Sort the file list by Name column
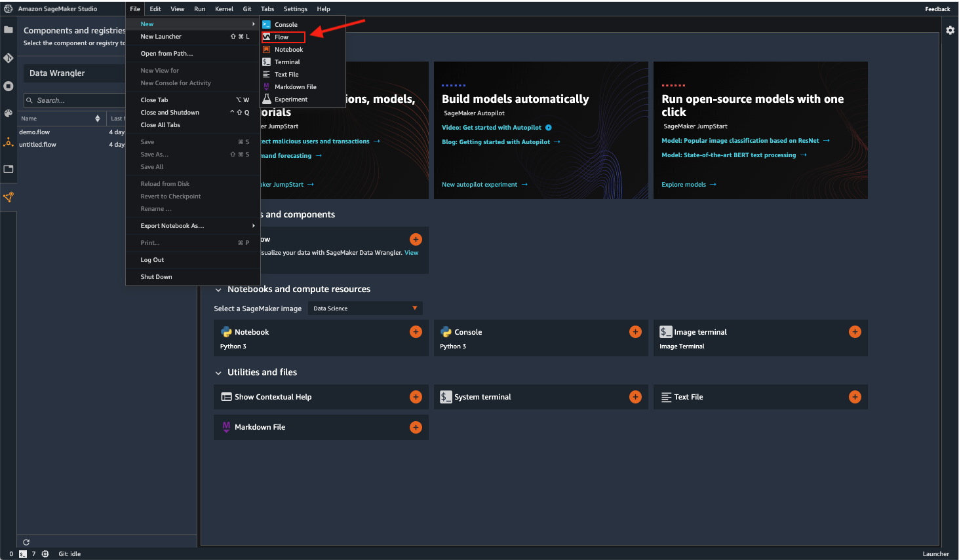 click(29, 119)
